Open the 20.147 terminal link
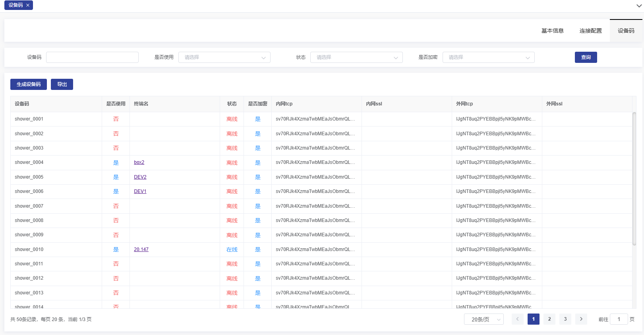 [x=141, y=249]
